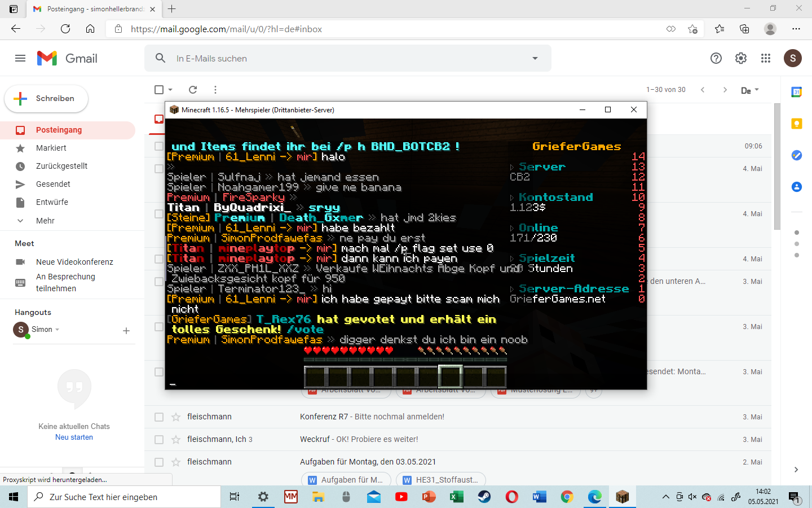Image resolution: width=812 pixels, height=508 pixels.
Task: Select the checkbox for 'Konferenz R7' email
Action: pyautogui.click(x=159, y=417)
